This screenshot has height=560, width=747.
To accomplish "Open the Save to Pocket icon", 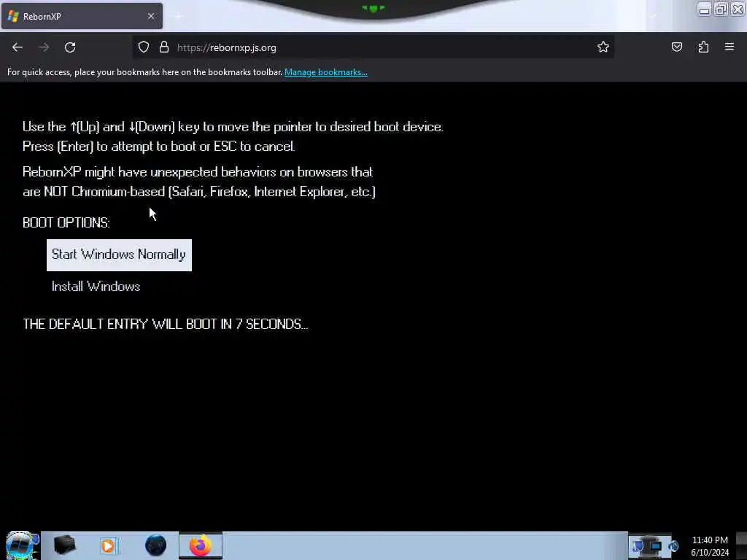I will (x=676, y=47).
